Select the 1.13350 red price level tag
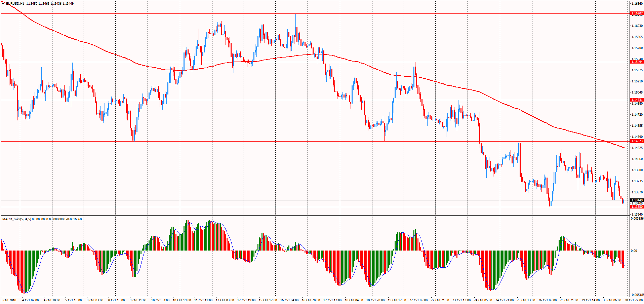Image resolution: width=644 pixels, height=304 pixels. pos(637,207)
